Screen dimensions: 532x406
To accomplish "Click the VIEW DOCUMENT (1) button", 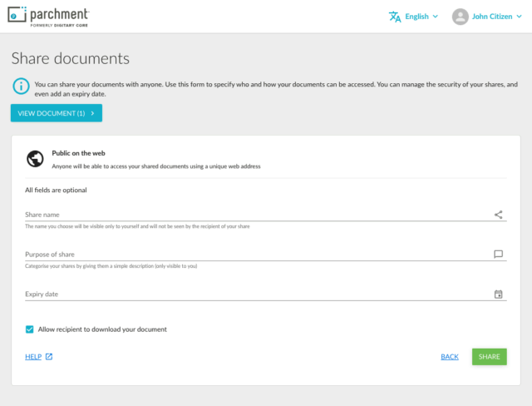I will pos(52,113).
